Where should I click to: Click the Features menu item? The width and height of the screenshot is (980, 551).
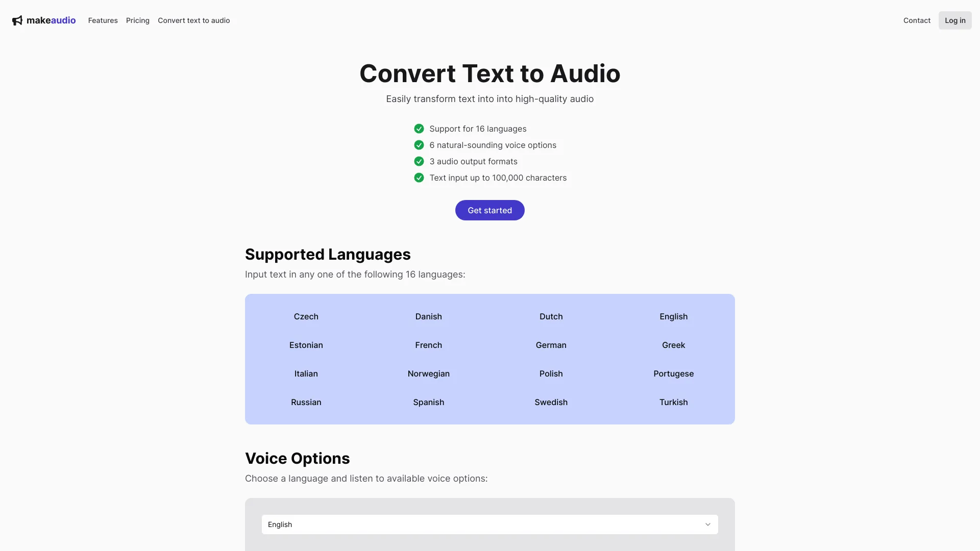(x=102, y=20)
